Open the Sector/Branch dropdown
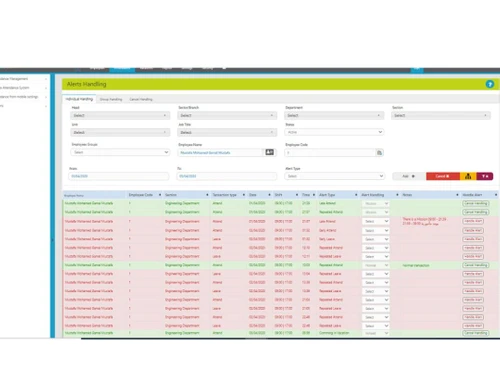Screen dimensions: 500x375 pyautogui.click(x=227, y=115)
